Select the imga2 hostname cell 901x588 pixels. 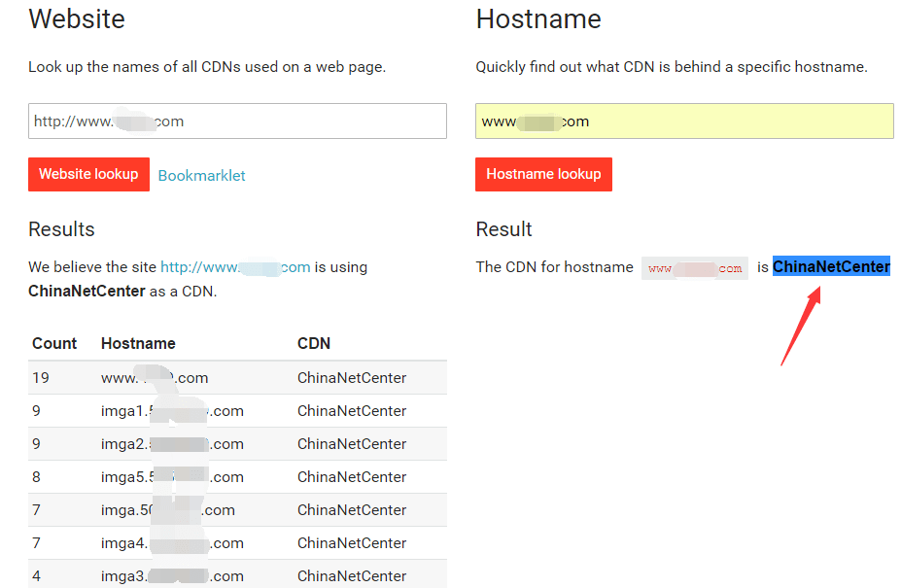[x=172, y=444]
